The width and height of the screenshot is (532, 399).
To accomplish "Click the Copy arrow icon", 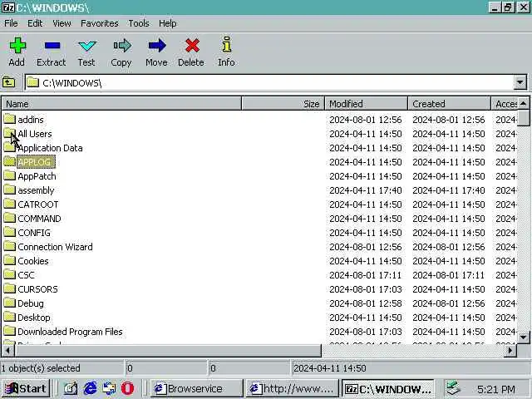I will 122,46.
